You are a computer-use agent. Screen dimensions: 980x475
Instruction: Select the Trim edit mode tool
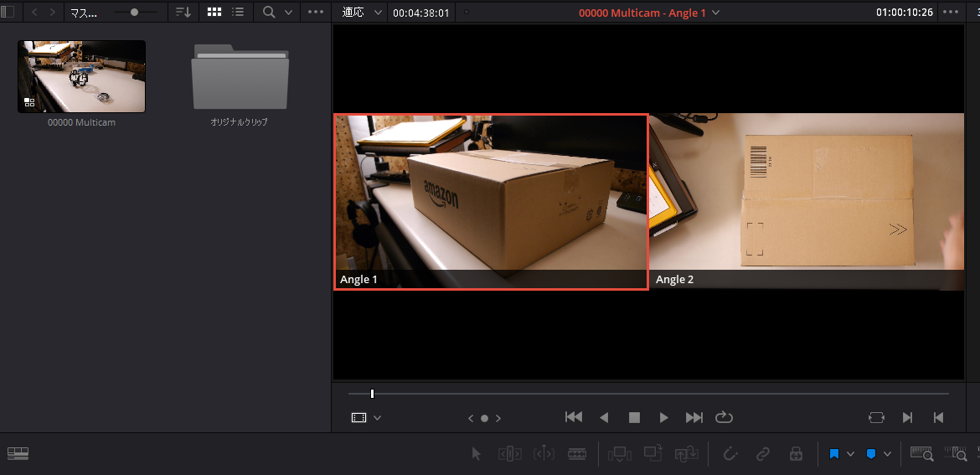coord(509,454)
